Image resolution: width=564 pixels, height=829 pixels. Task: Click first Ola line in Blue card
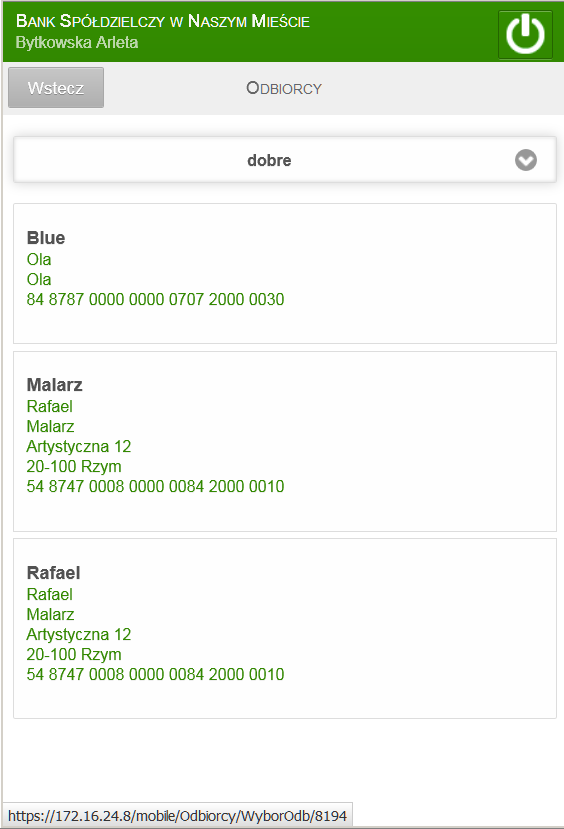[39, 260]
